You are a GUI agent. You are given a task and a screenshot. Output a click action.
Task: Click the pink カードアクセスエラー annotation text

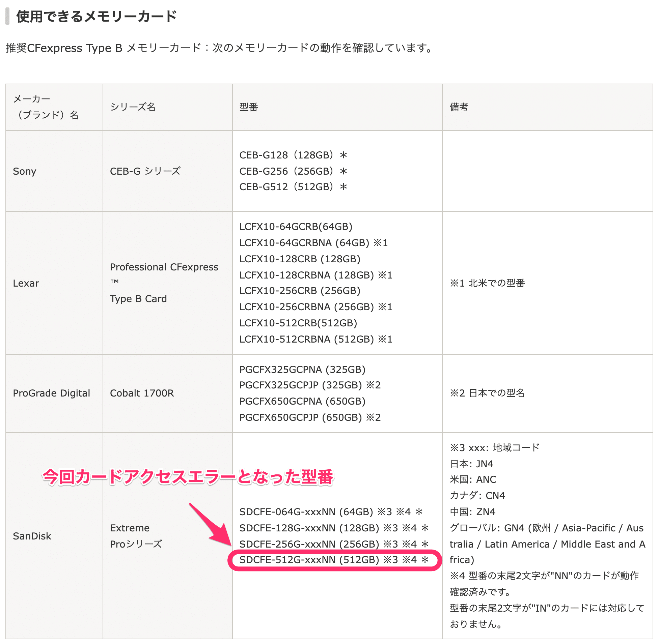click(188, 477)
